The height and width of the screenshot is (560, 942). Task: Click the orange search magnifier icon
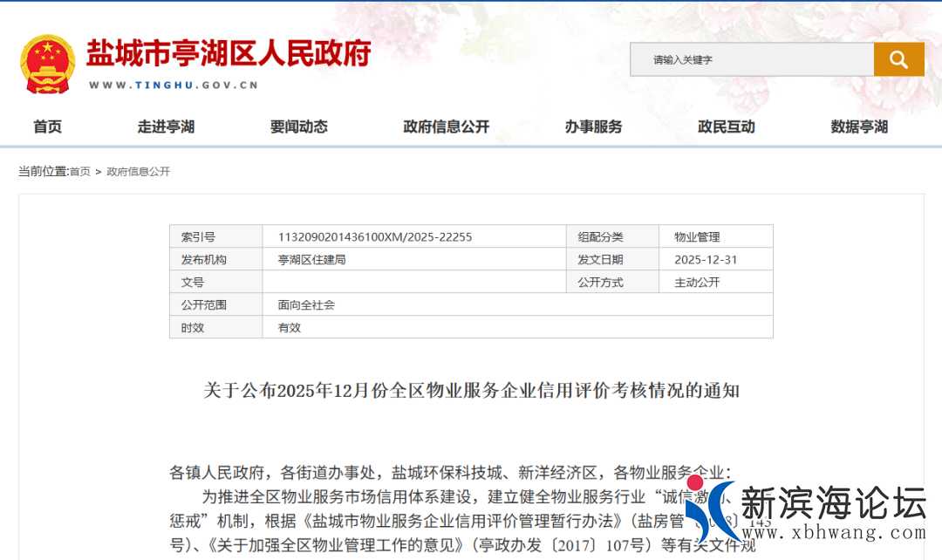tap(898, 59)
